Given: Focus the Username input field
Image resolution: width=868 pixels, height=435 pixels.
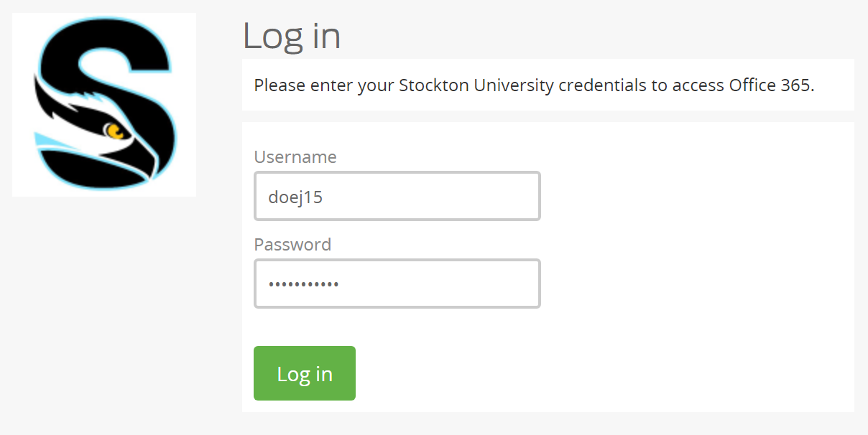Looking at the screenshot, I should pyautogui.click(x=397, y=196).
